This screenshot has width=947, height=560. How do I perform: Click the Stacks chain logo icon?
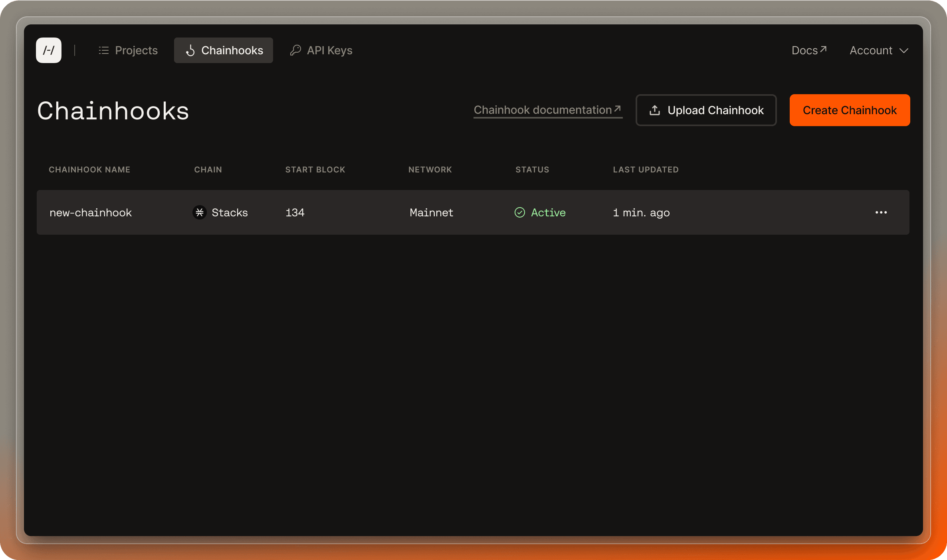click(200, 212)
